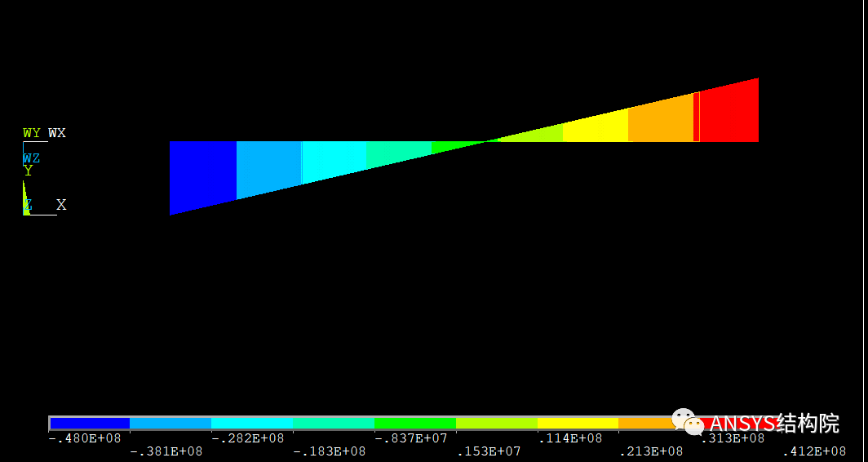Click the legend value -.282E+08
This screenshot has width=868, height=462.
click(x=248, y=438)
